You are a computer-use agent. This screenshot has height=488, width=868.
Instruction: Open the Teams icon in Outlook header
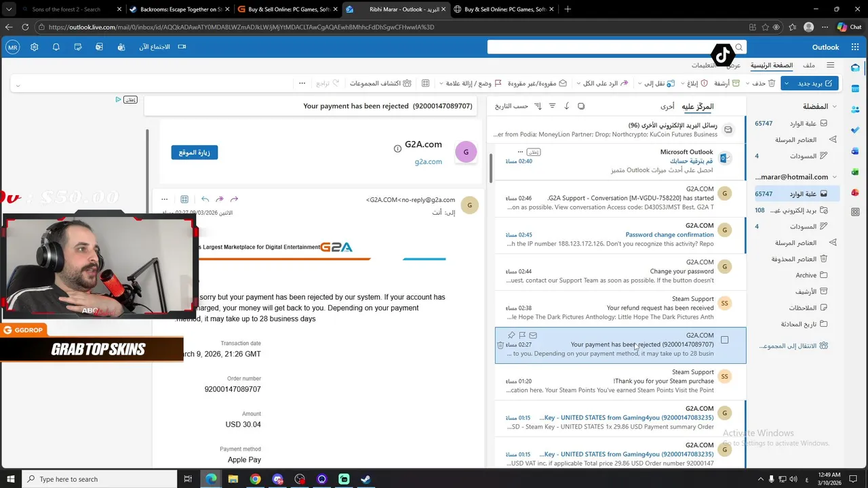[121, 47]
